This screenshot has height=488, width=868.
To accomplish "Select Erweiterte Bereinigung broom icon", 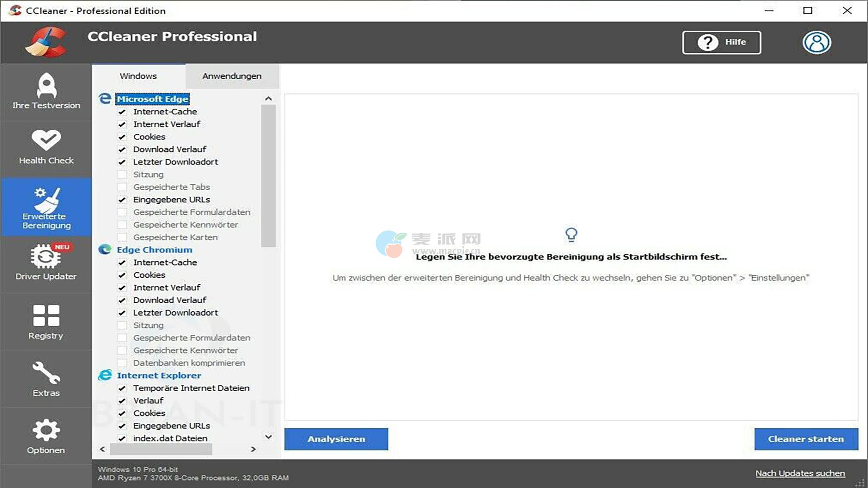I will click(47, 200).
